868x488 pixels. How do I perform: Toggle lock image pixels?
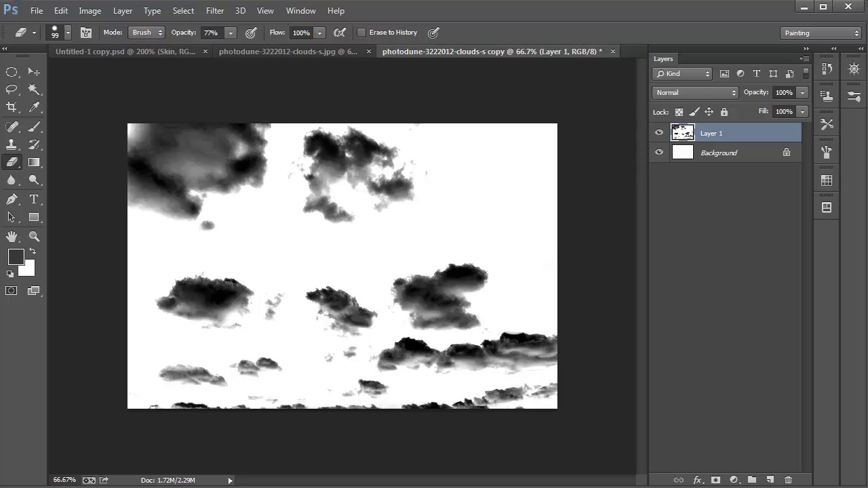click(x=694, y=112)
